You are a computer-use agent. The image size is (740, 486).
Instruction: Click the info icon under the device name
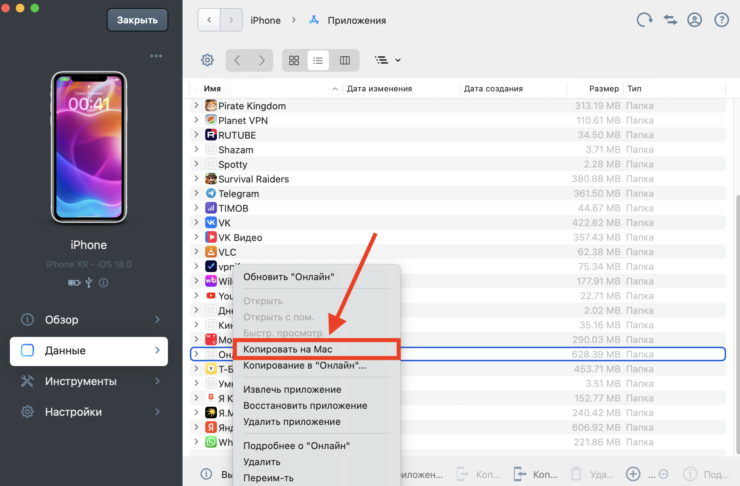coord(103,283)
